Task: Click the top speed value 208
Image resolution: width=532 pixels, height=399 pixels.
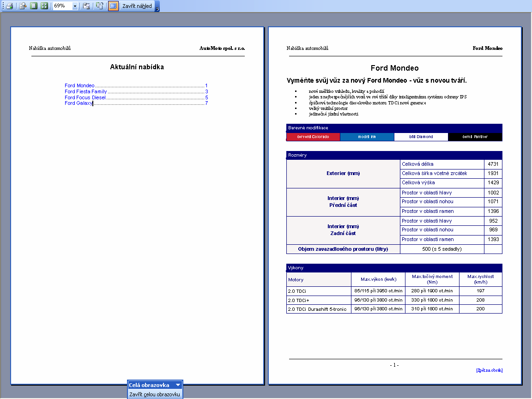Action: pos(480,300)
